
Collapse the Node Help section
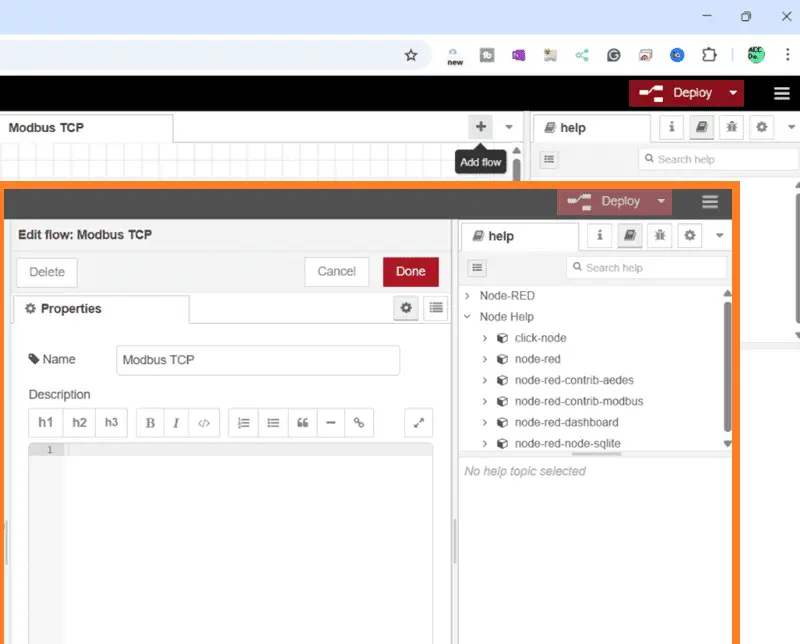coord(467,317)
